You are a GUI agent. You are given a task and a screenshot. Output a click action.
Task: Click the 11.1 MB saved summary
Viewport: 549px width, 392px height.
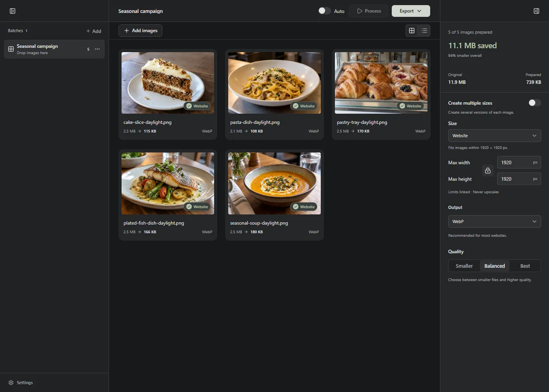[x=473, y=45]
